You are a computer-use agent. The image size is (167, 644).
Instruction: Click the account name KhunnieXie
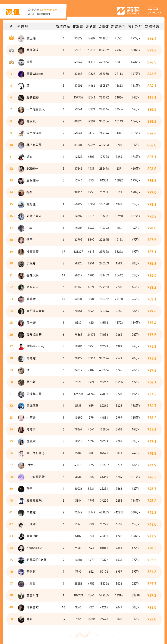[34, 548]
